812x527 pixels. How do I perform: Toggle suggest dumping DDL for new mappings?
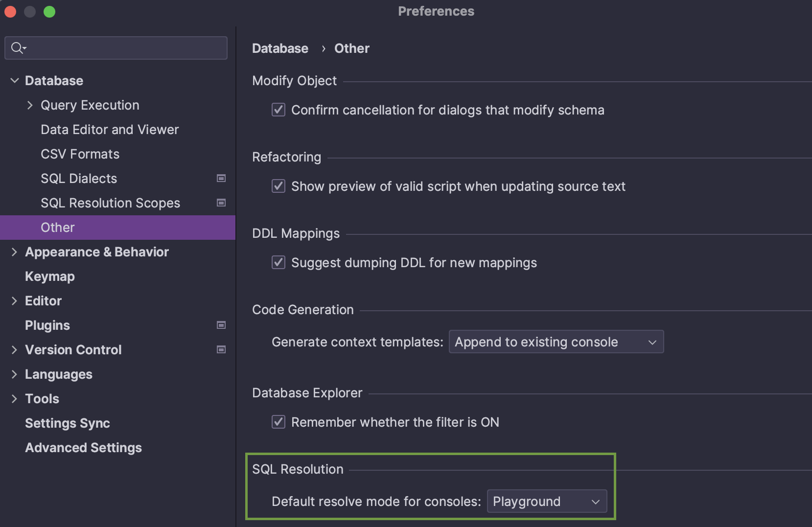[278, 262]
